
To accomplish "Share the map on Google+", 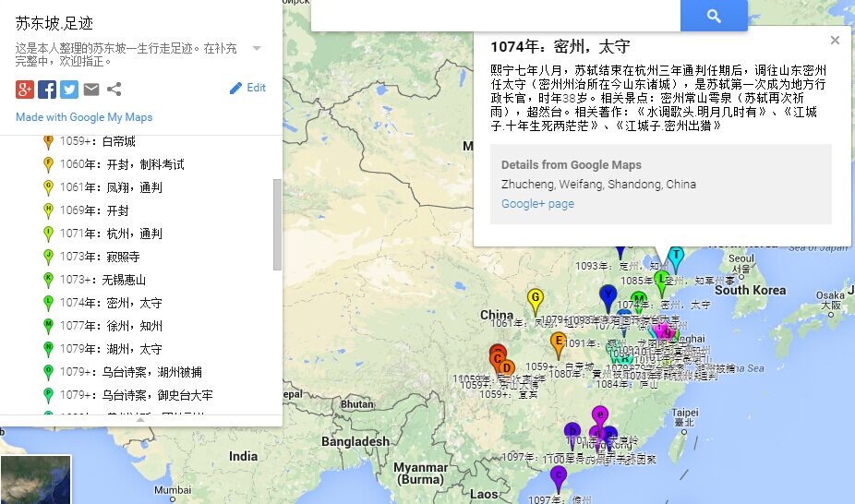I will [25, 89].
